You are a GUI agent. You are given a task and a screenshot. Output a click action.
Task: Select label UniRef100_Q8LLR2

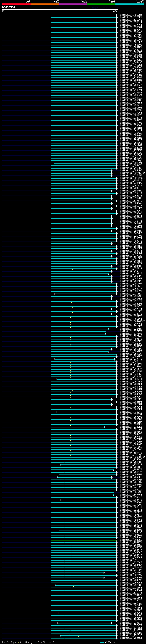click(131, 42)
